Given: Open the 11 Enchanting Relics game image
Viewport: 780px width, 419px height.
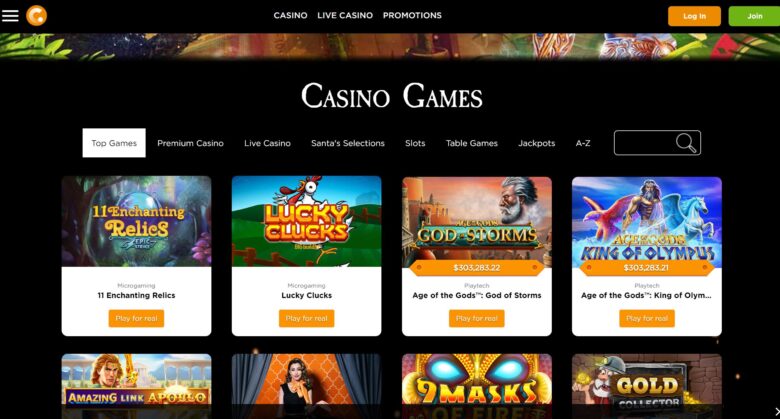Looking at the screenshot, I should tap(136, 221).
